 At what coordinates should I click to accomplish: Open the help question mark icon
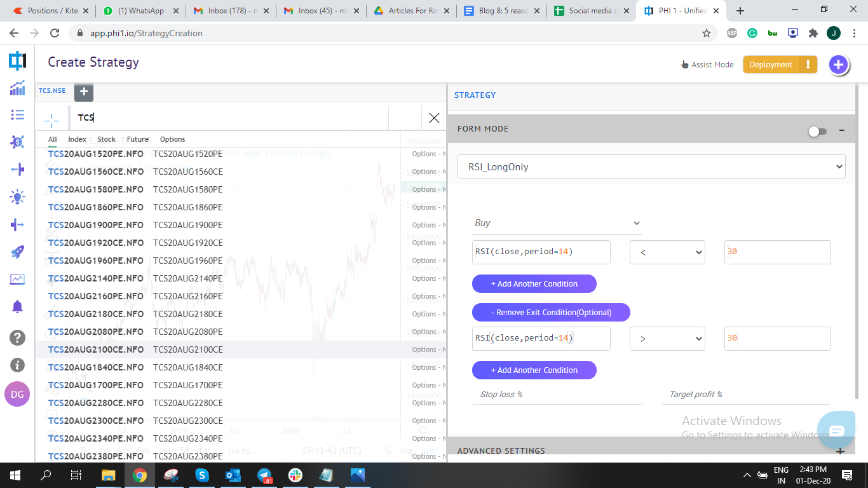(17, 337)
